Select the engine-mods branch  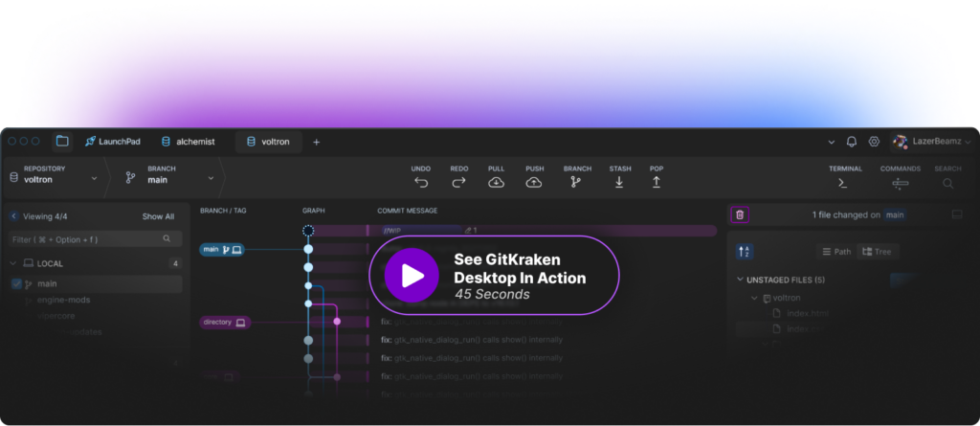[64, 301]
